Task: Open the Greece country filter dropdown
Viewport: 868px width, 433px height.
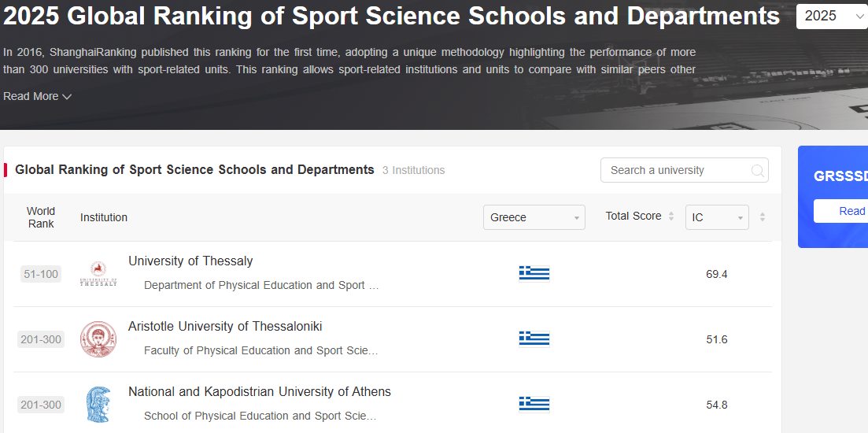Action: click(534, 217)
